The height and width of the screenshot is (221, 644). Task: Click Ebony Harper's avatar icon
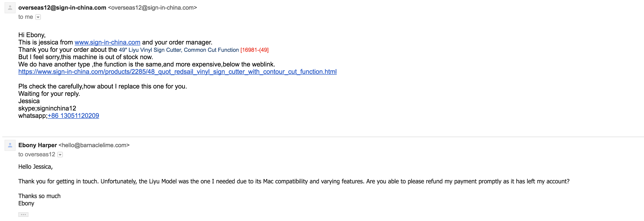(10, 145)
